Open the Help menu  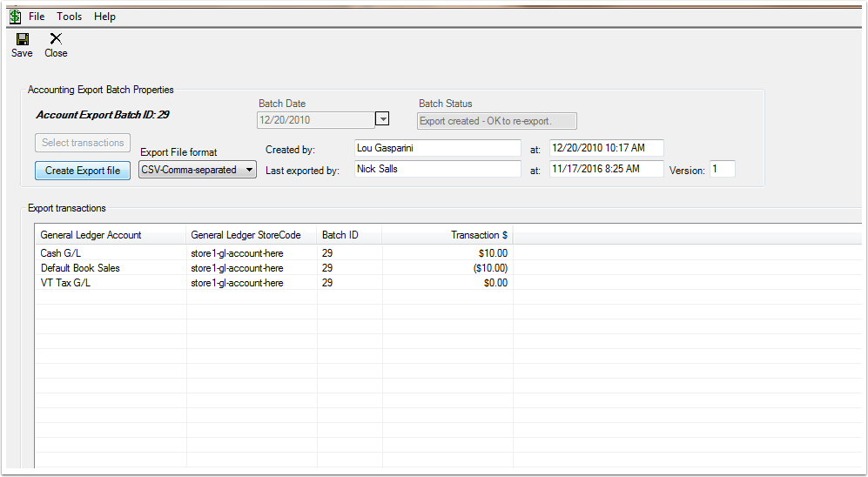(x=104, y=17)
